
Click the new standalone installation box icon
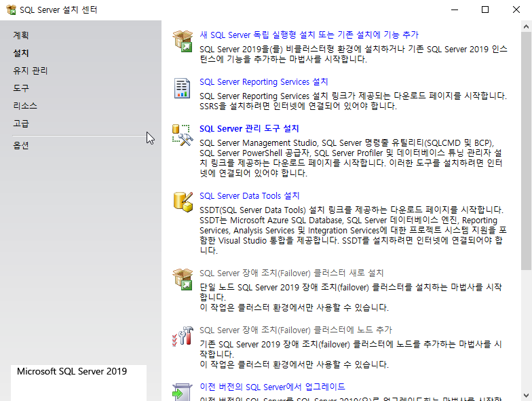coord(183,41)
